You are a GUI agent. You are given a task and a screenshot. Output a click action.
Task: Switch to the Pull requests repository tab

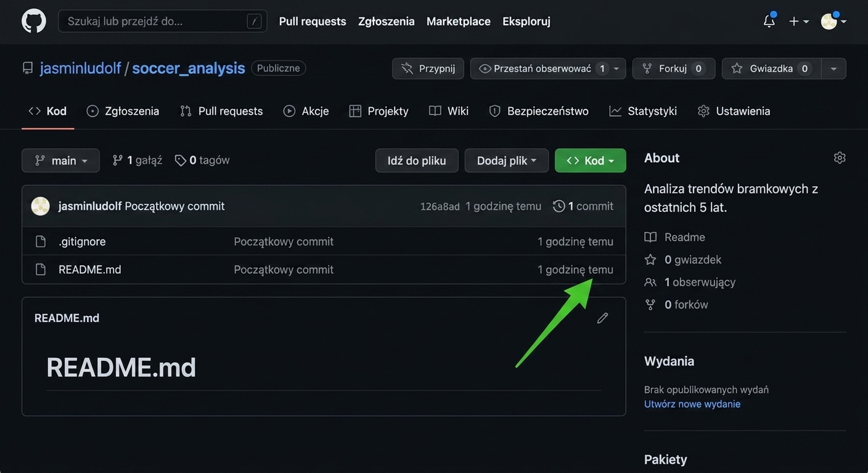[221, 111]
